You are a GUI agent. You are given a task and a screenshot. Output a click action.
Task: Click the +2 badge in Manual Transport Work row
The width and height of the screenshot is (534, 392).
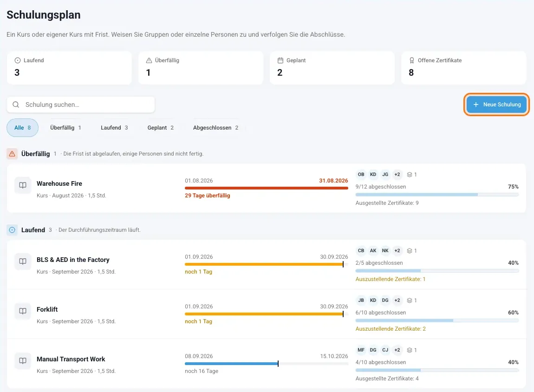click(x=397, y=350)
